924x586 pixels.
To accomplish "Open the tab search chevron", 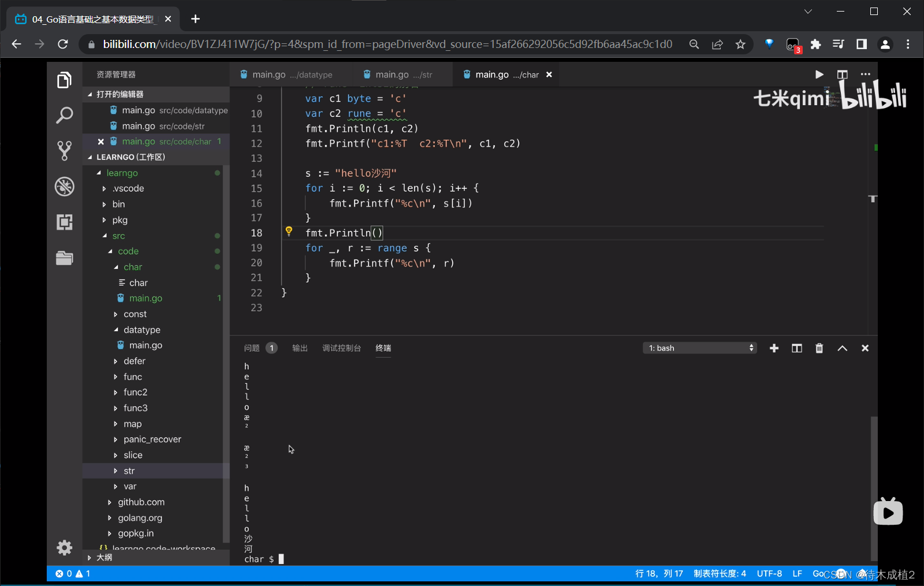I will 808,11.
